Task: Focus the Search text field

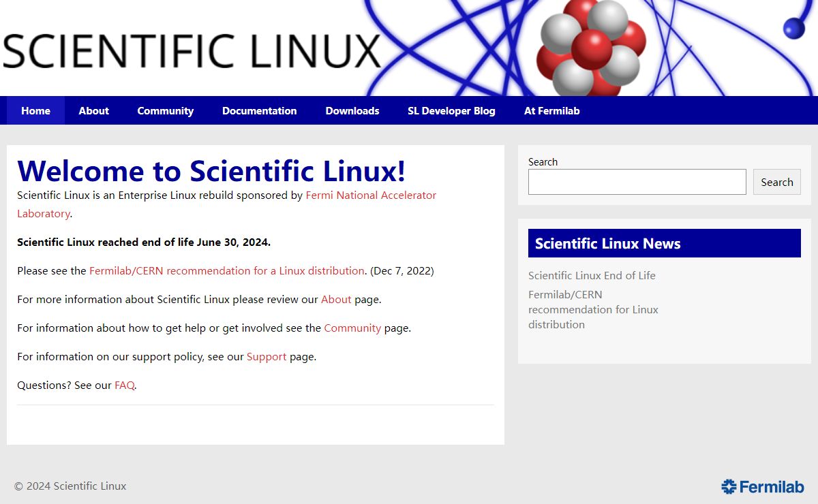Action: pyautogui.click(x=637, y=182)
